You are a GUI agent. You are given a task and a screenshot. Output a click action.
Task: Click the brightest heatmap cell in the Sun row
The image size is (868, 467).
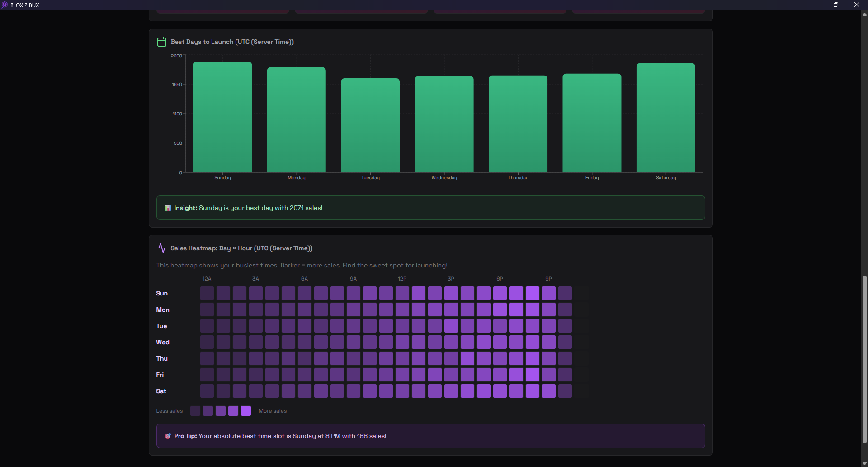pyautogui.click(x=533, y=293)
